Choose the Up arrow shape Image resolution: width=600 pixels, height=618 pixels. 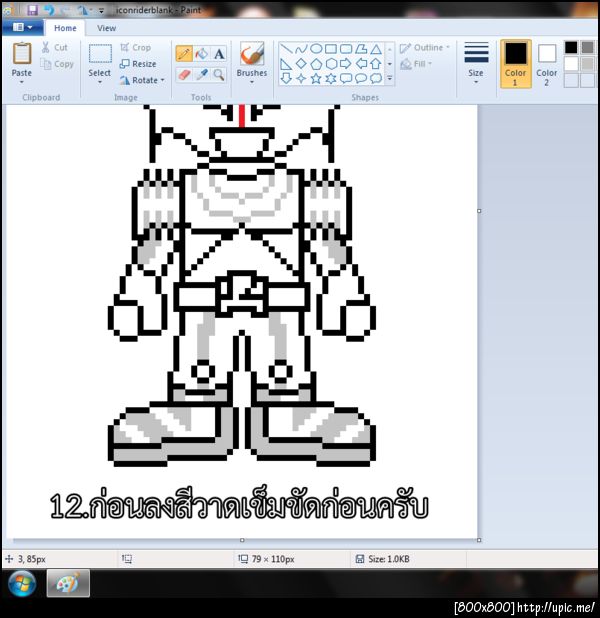[x=376, y=63]
